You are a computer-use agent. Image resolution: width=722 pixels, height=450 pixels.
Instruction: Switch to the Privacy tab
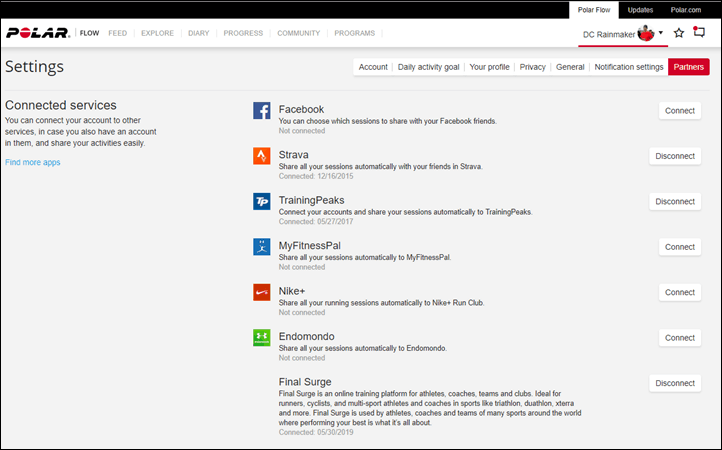(x=532, y=67)
